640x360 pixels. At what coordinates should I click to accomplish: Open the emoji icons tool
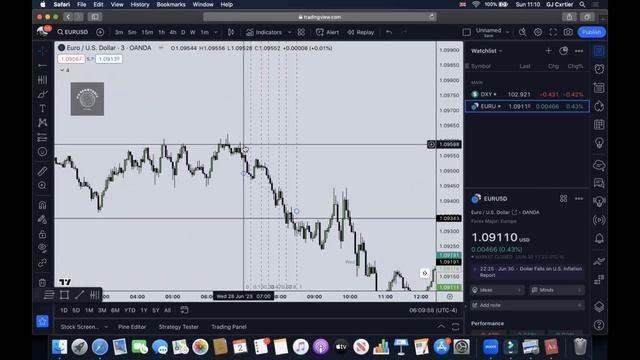[x=42, y=152]
